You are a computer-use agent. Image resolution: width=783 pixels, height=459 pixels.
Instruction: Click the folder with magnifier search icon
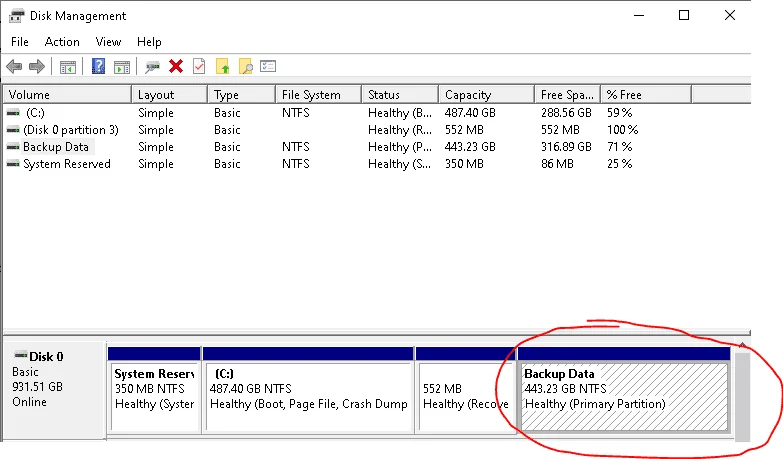pyautogui.click(x=246, y=66)
